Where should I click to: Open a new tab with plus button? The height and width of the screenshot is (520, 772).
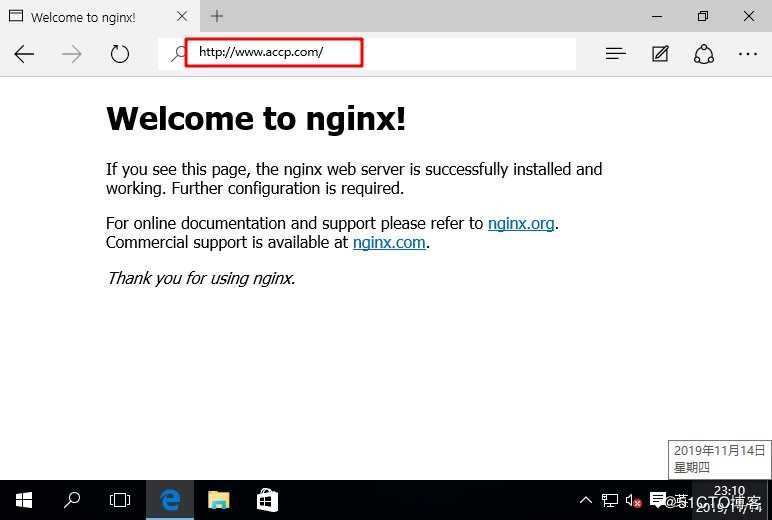click(x=217, y=16)
